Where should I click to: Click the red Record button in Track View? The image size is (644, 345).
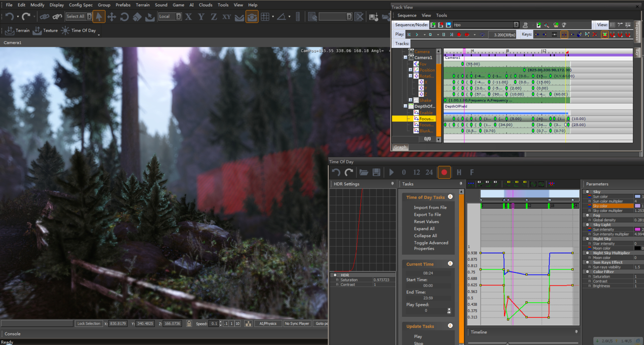click(459, 35)
